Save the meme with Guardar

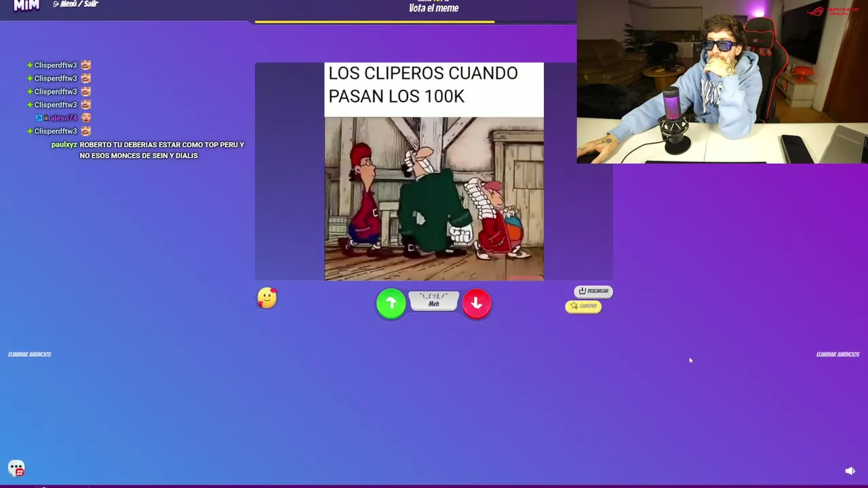[583, 306]
